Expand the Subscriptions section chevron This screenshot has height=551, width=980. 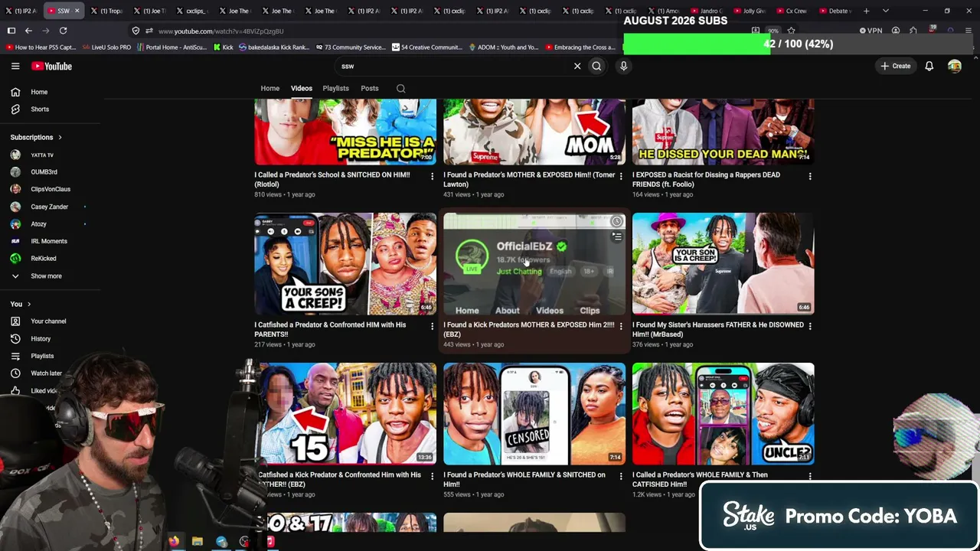60,138
